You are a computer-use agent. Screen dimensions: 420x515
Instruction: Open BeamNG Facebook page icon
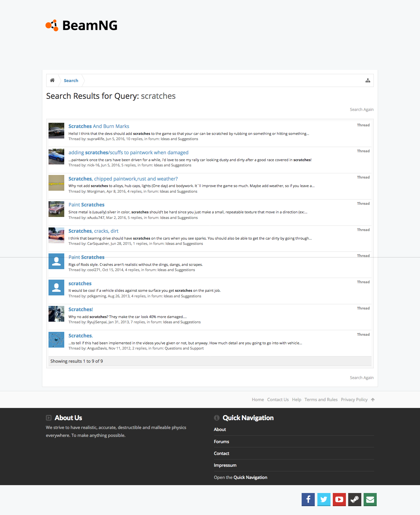coord(308,500)
